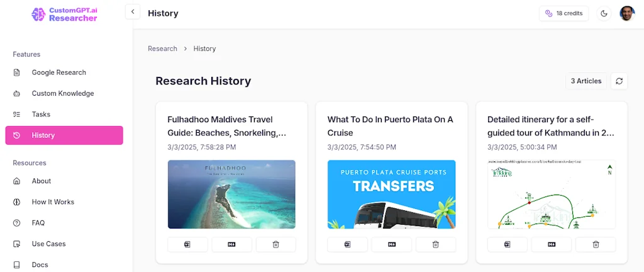
Task: Go to Custom Knowledge in the sidebar
Action: (62, 93)
